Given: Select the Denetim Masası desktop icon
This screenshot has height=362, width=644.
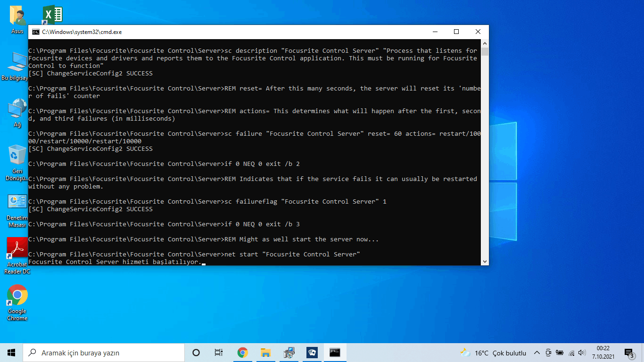Looking at the screenshot, I should pyautogui.click(x=17, y=211).
